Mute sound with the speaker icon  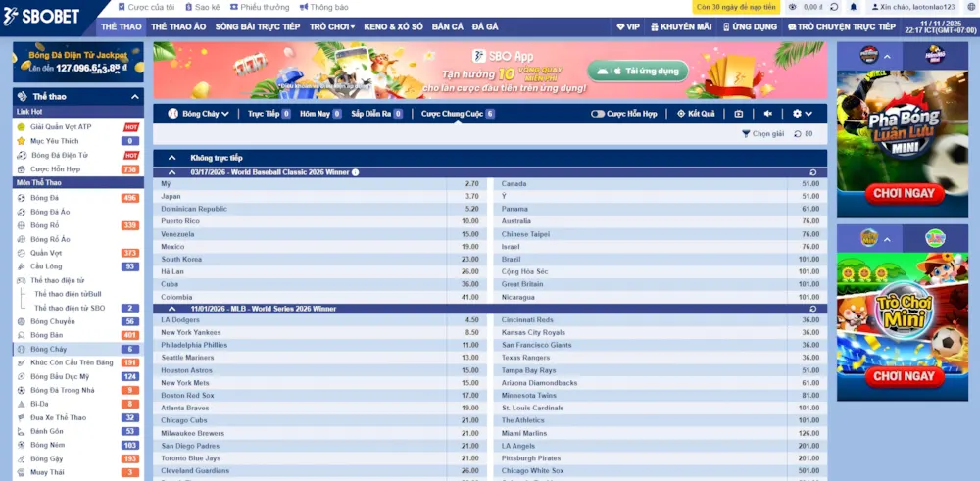point(768,114)
